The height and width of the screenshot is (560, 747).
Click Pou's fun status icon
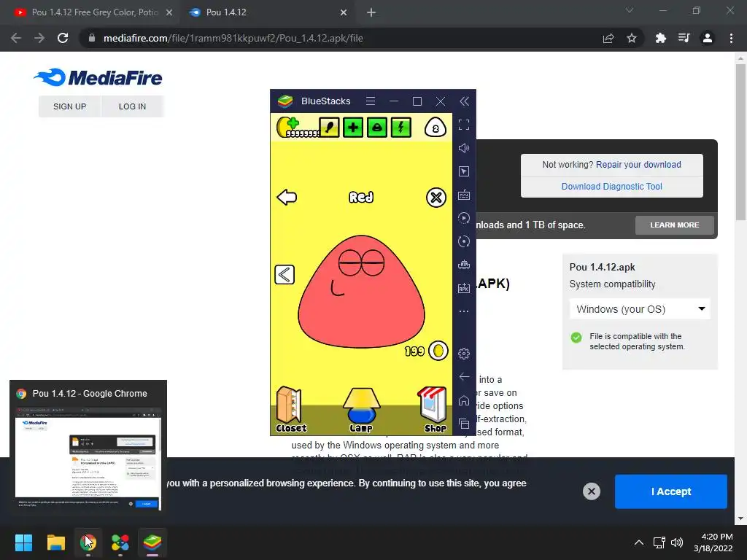(377, 128)
